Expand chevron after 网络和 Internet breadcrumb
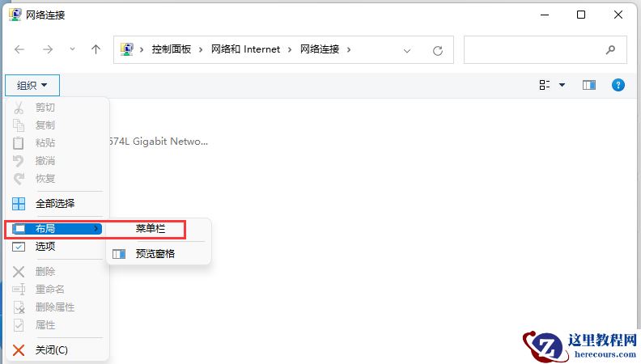The height and width of the screenshot is (364, 641). pos(290,50)
